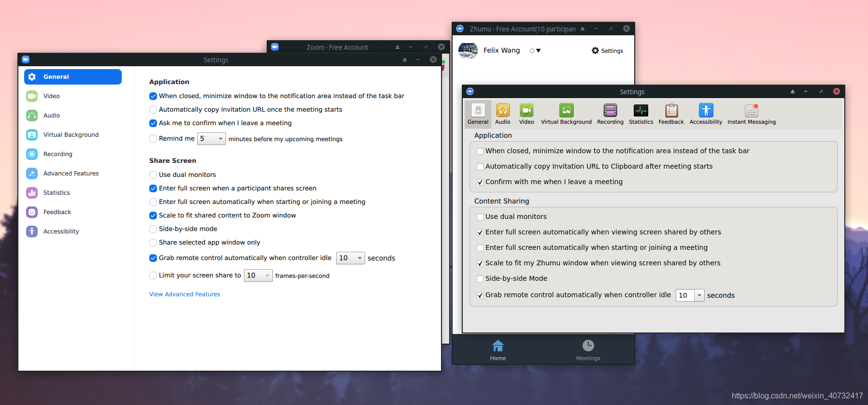Screen dimensions: 868x405
Task: Select the Virtual Background tab label in Zhumu
Action: click(566, 122)
